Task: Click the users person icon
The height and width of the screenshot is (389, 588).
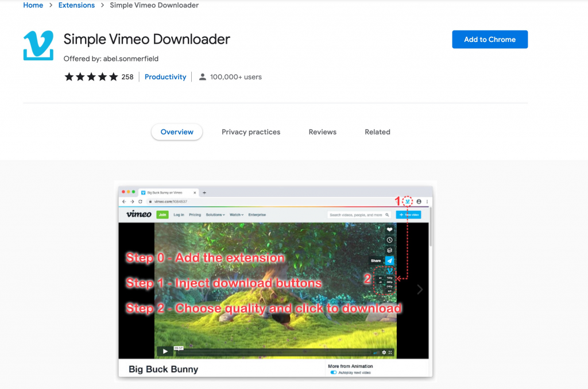Action: click(203, 77)
